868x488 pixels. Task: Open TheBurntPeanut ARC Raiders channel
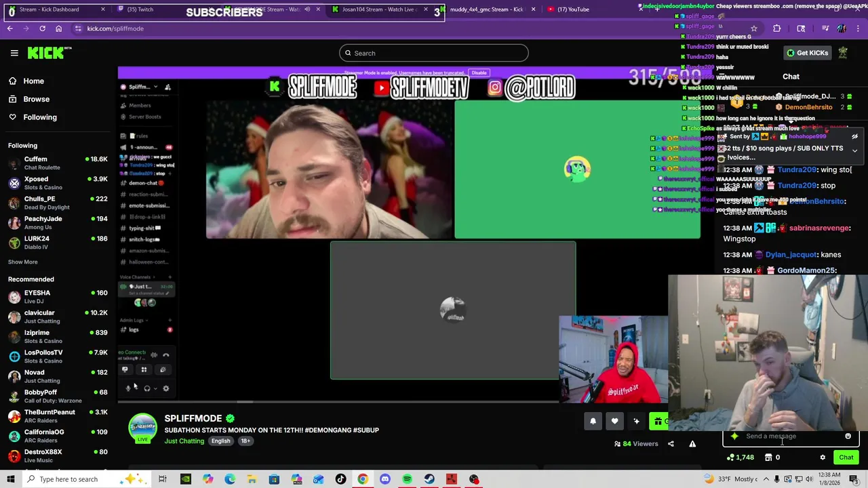[x=58, y=416]
